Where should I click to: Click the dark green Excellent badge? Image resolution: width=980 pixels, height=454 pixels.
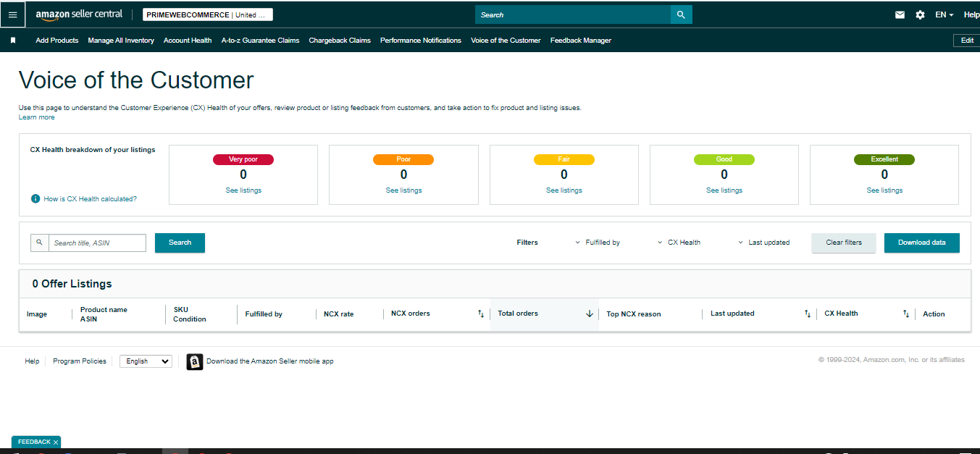pyautogui.click(x=884, y=159)
